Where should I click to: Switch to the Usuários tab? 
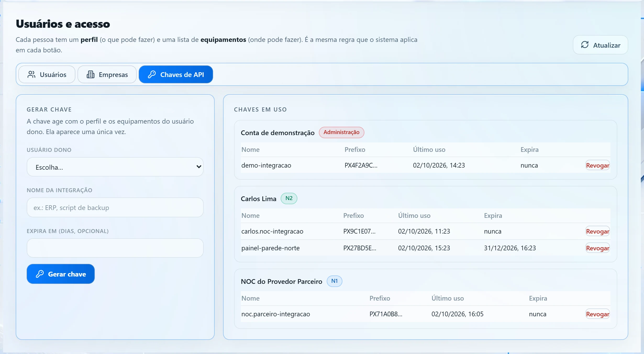tap(47, 75)
